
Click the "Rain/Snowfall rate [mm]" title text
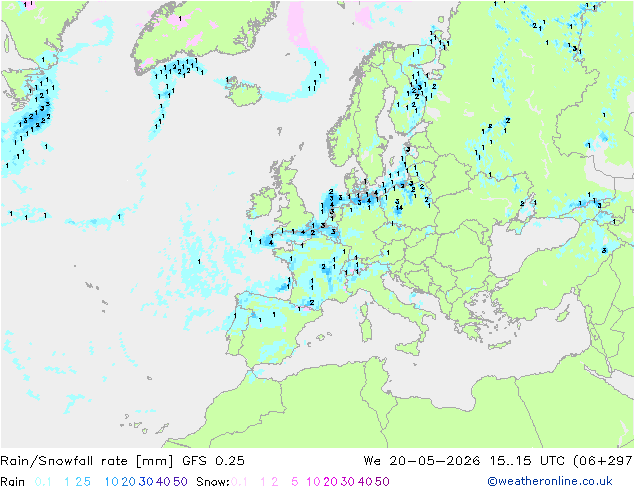click(x=87, y=461)
